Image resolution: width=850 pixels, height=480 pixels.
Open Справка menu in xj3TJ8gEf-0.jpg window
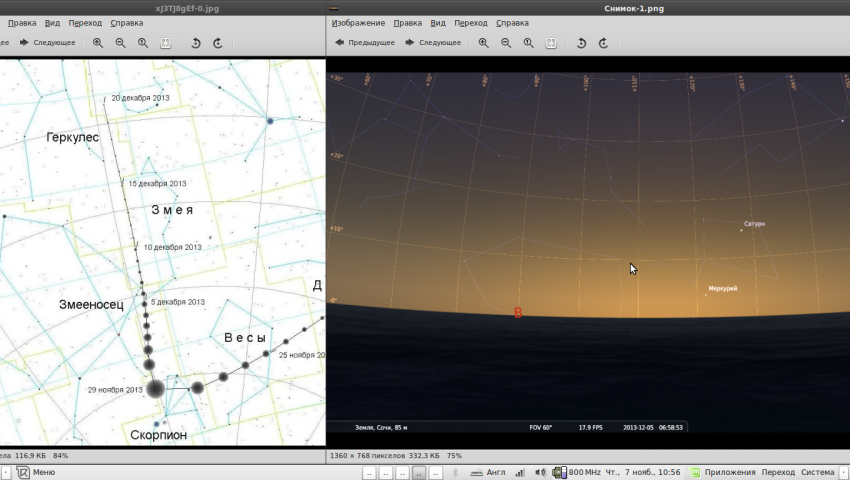pyautogui.click(x=126, y=22)
